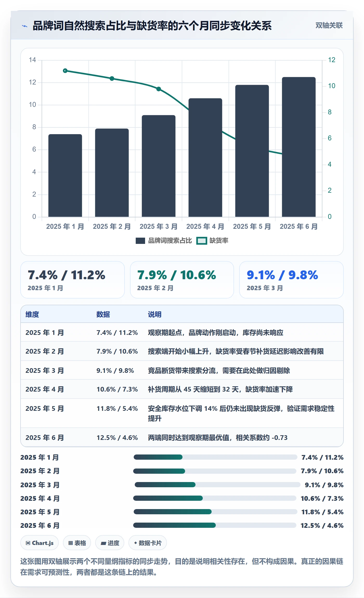The image size is (364, 598).
Task: Select the 数据卡片 chip
Action: tap(148, 543)
